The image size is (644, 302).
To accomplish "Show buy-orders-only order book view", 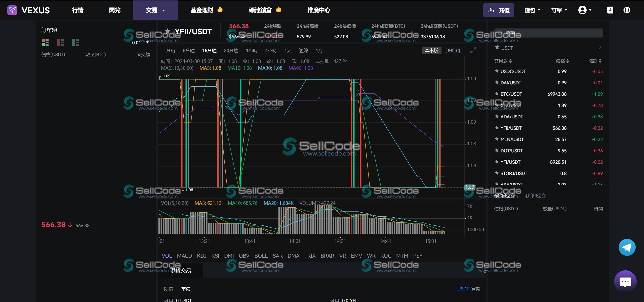I will [x=75, y=42].
